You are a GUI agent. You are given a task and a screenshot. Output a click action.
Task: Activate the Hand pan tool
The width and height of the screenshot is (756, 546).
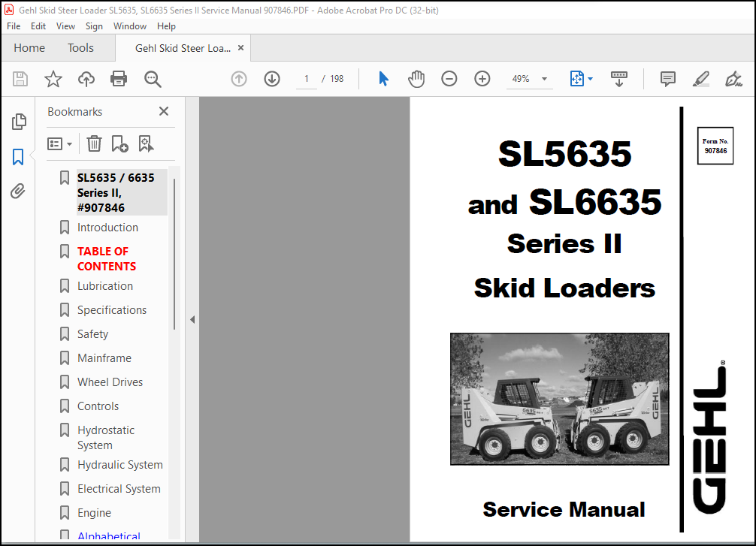(416, 79)
